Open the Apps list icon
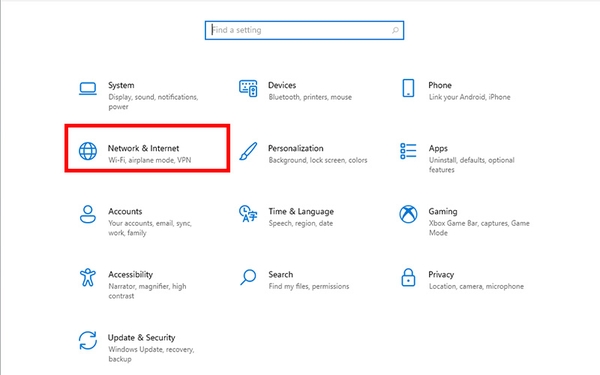This screenshot has height=375, width=600. coord(408,151)
